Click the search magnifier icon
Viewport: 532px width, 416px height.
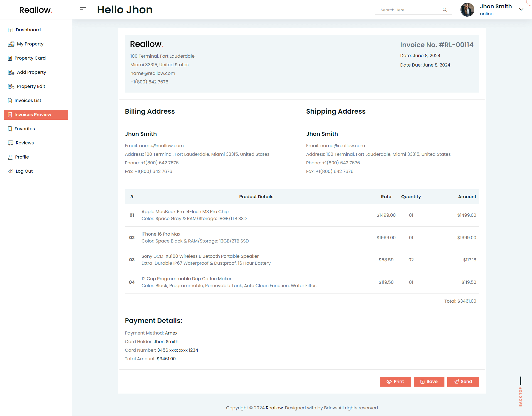point(445,10)
